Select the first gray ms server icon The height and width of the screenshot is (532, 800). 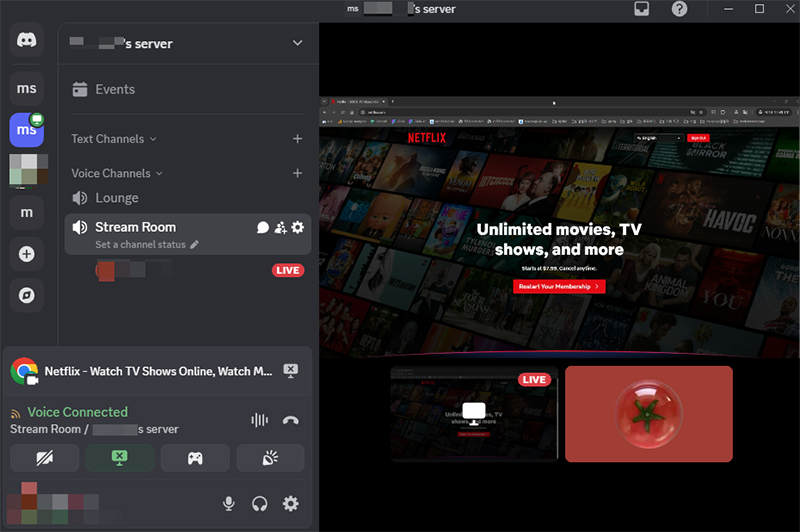click(27, 89)
